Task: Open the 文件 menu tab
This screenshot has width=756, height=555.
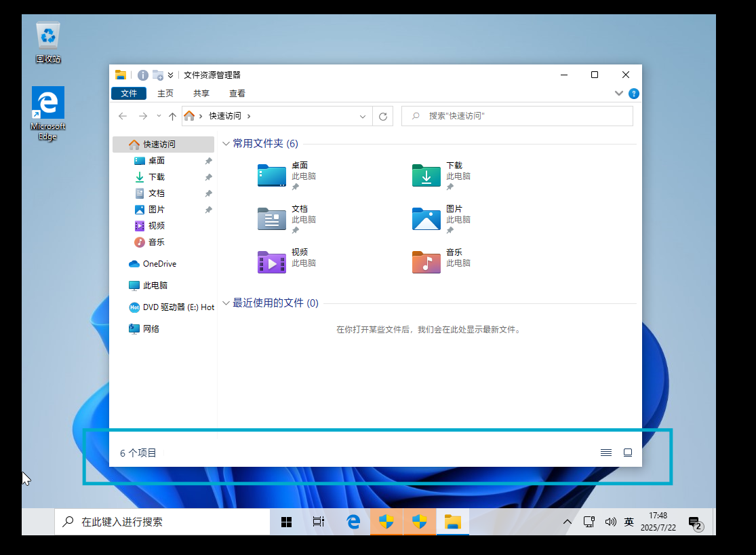Action: click(129, 94)
